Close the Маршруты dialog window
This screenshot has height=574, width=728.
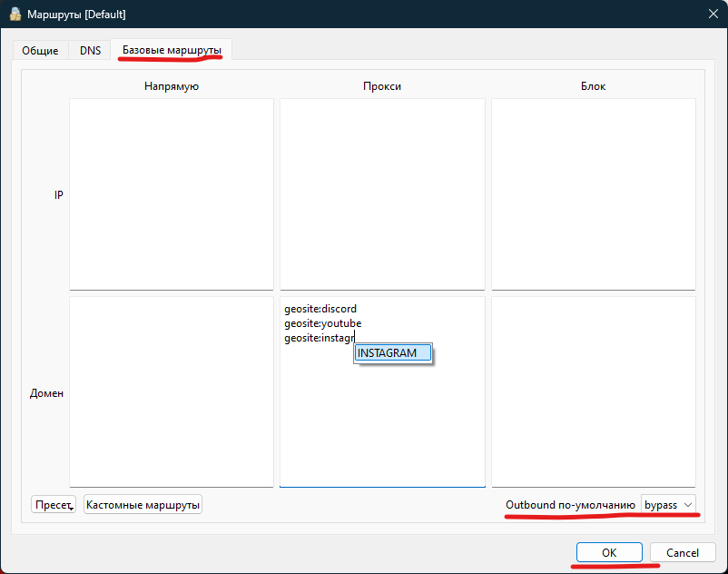711,14
